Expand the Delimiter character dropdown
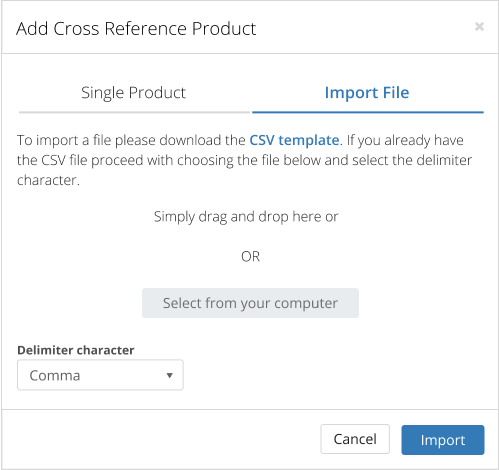The width and height of the screenshot is (499, 470). (x=100, y=375)
